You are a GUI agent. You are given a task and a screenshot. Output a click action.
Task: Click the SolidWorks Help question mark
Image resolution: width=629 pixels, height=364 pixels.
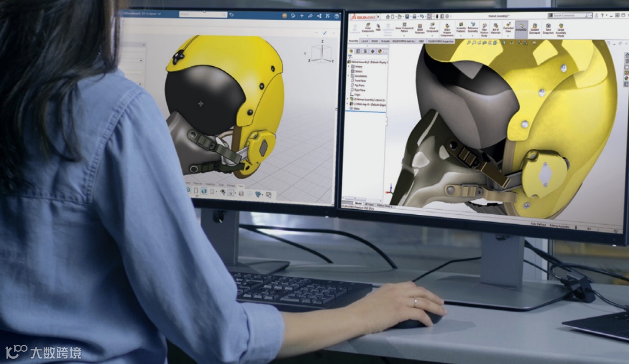(602, 16)
